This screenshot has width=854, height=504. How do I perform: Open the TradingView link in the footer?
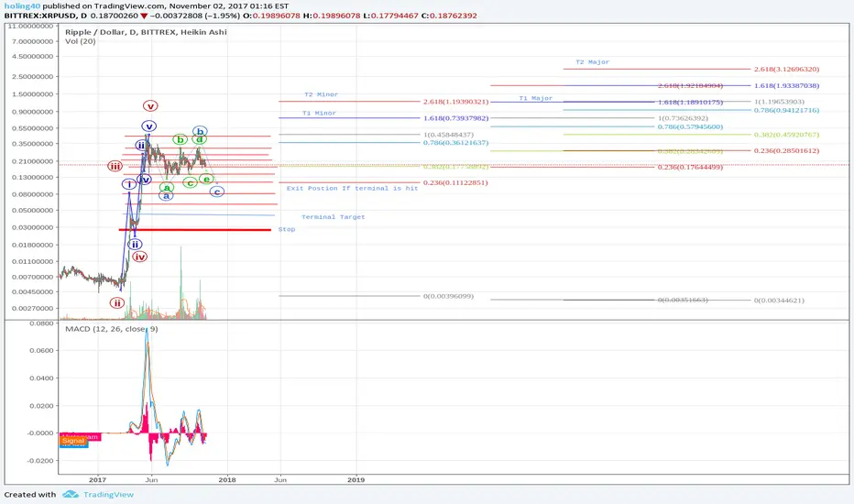coord(108,495)
